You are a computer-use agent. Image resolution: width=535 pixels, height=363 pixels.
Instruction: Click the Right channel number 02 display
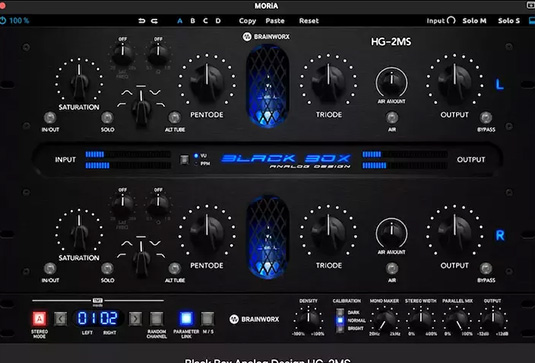pyautogui.click(x=109, y=318)
